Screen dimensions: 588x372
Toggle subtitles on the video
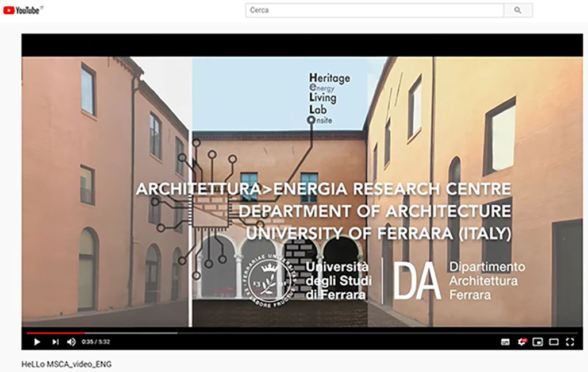(505, 342)
